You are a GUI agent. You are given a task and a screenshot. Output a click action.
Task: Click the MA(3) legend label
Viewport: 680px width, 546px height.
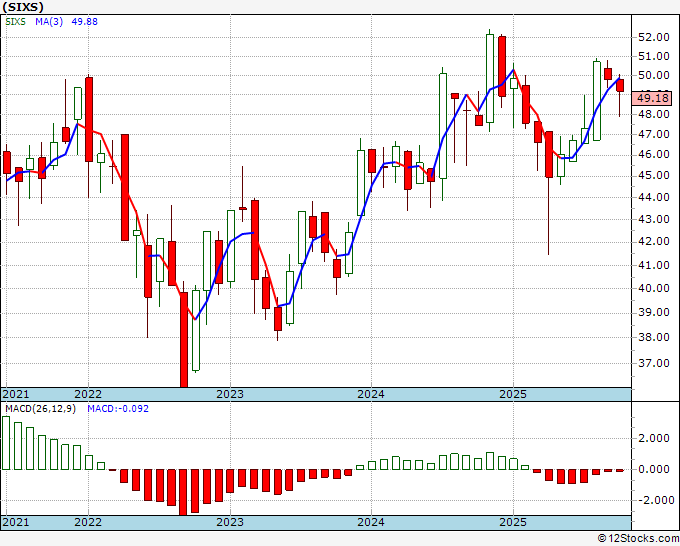pos(49,21)
